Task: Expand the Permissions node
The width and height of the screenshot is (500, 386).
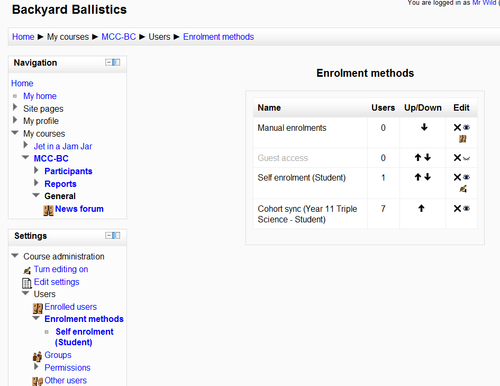Action: click(x=36, y=367)
